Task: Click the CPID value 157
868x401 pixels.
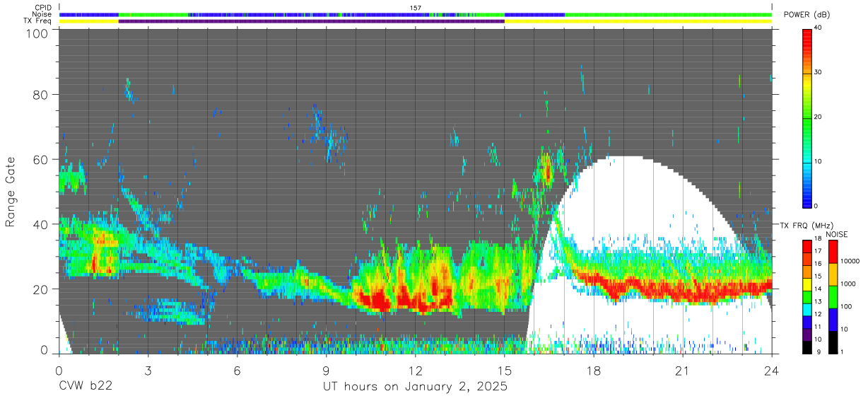Action: [416, 8]
